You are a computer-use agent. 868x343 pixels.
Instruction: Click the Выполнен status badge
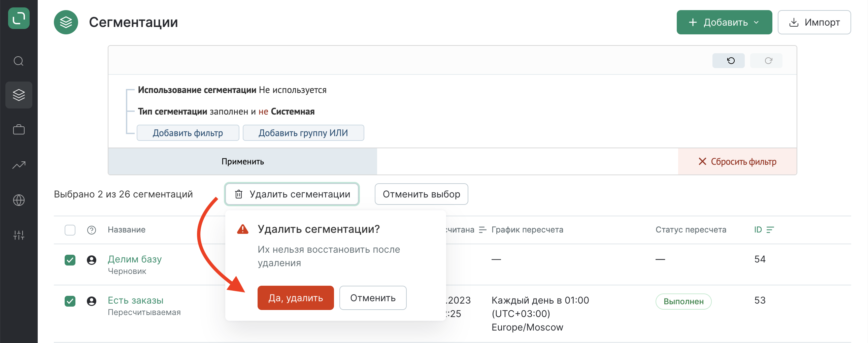tap(683, 301)
